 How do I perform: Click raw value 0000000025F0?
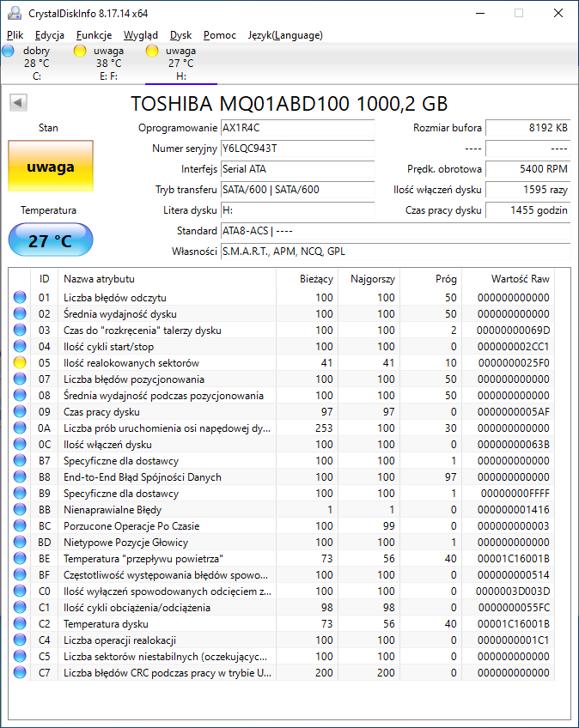514,362
